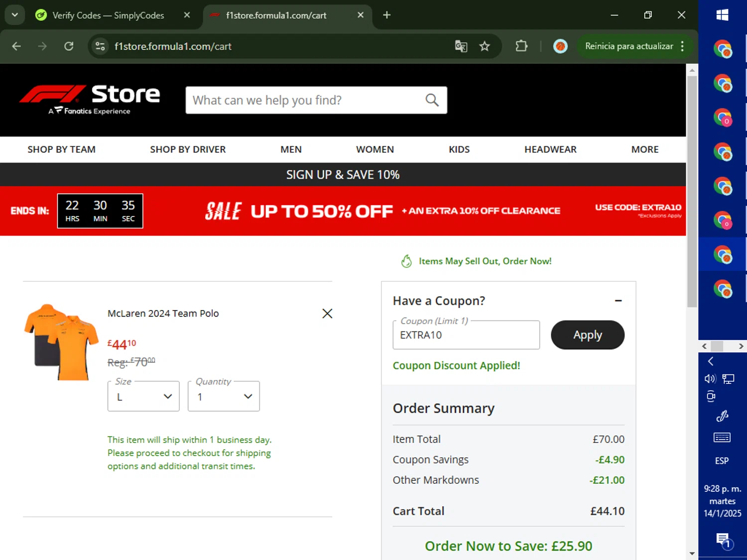
Task: Click the translate page icon
Action: point(461,46)
